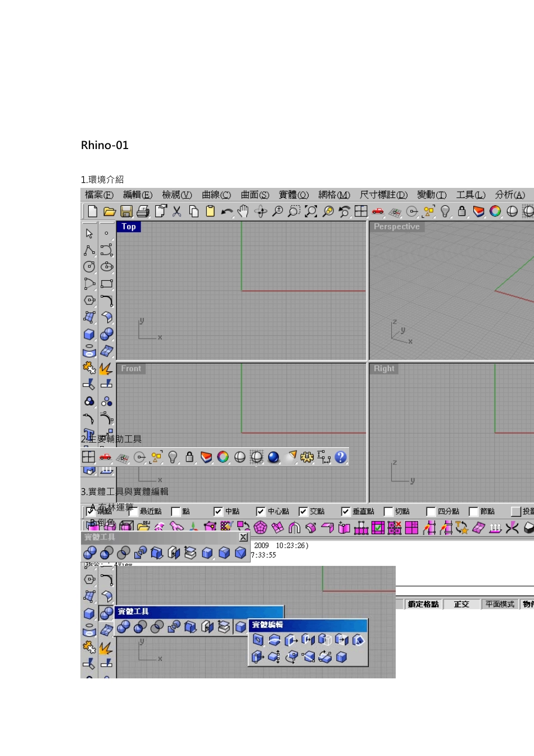Click the Print icon in the top toolbar
The image size is (534, 756).
143,211
